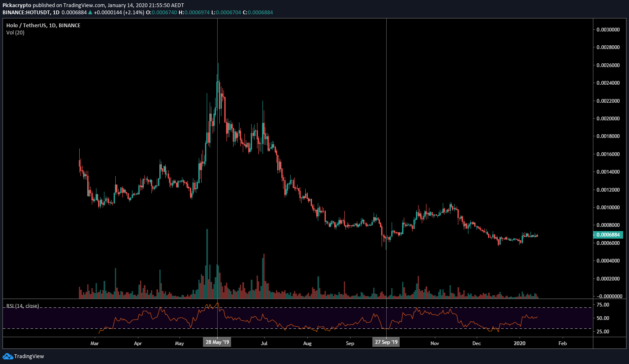The image size is (629, 364).
Task: Click the Mar label on the time axis
Action: [95, 343]
